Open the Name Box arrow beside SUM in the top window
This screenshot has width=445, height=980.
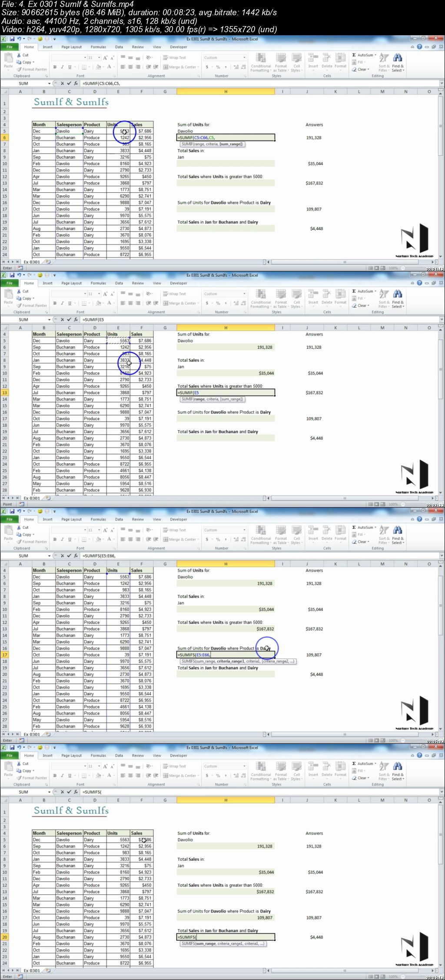tap(49, 84)
